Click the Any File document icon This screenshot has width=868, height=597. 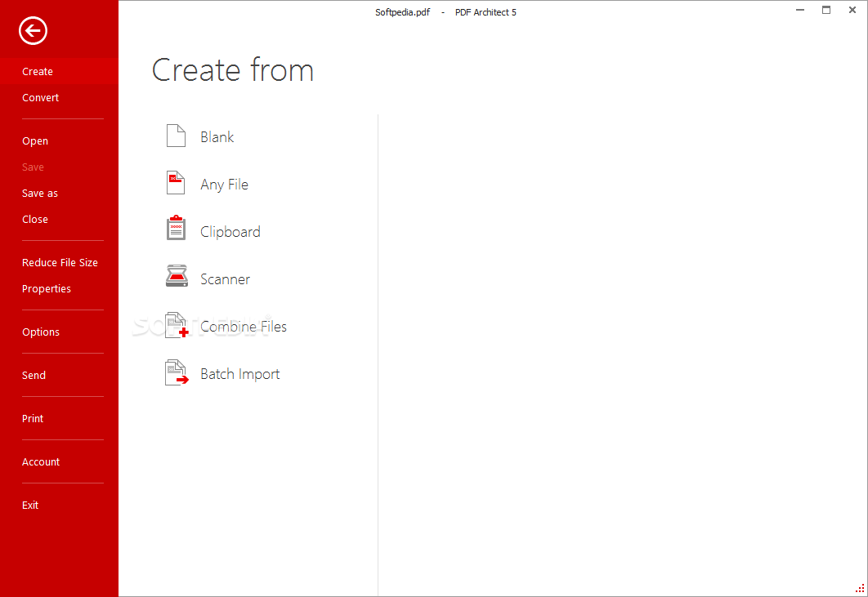point(176,183)
